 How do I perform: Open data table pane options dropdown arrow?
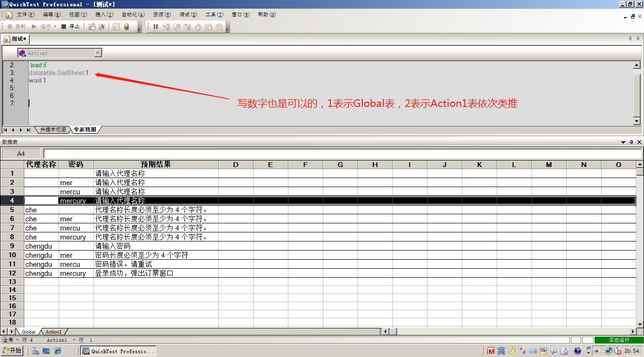click(623, 142)
